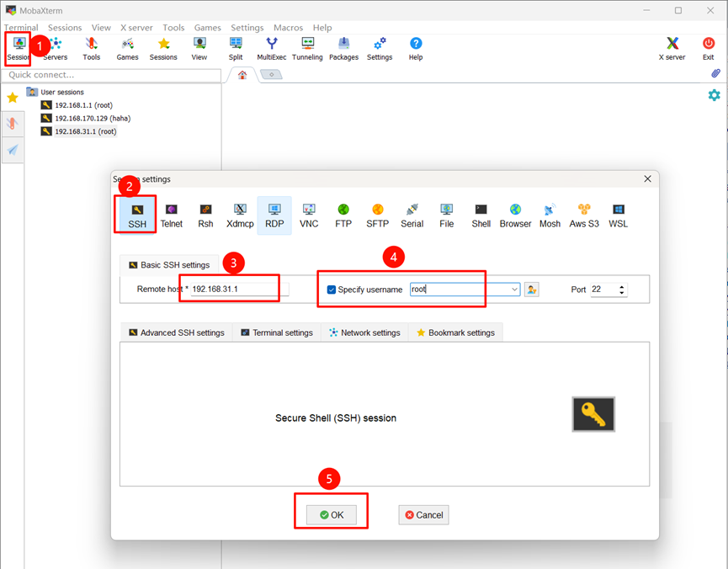
Task: Adjust the Port number stepper
Action: tap(622, 290)
